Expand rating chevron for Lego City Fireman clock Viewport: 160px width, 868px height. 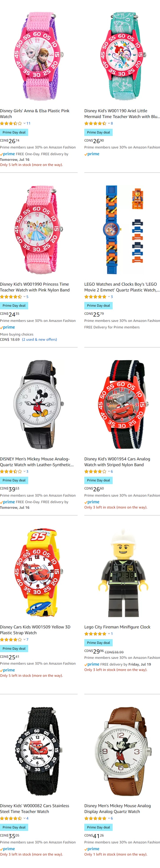(109, 634)
